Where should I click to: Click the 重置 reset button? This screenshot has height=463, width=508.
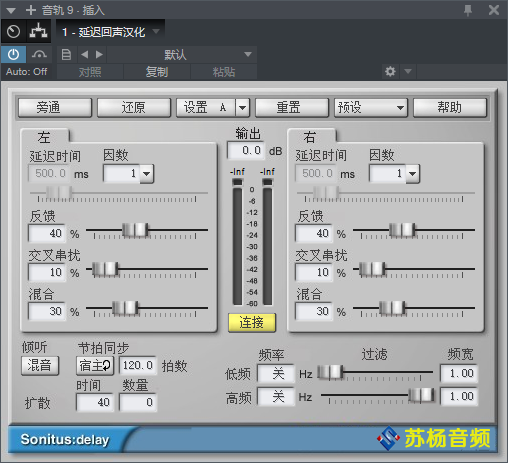[x=292, y=108]
